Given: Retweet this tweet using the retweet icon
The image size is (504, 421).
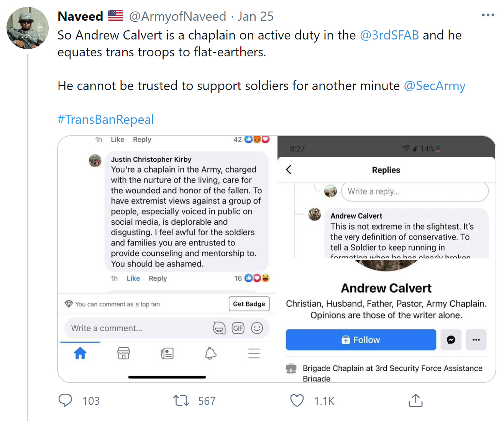Looking at the screenshot, I should click(x=181, y=401).
